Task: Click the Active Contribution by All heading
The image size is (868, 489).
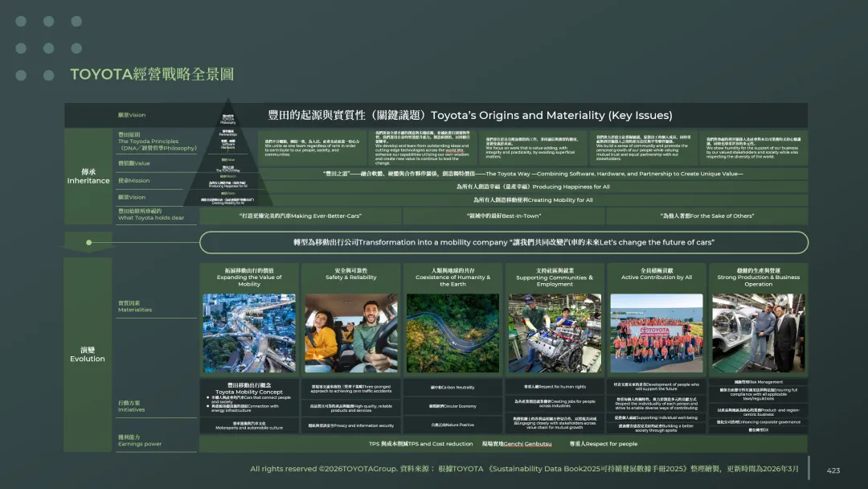Action: [657, 274]
